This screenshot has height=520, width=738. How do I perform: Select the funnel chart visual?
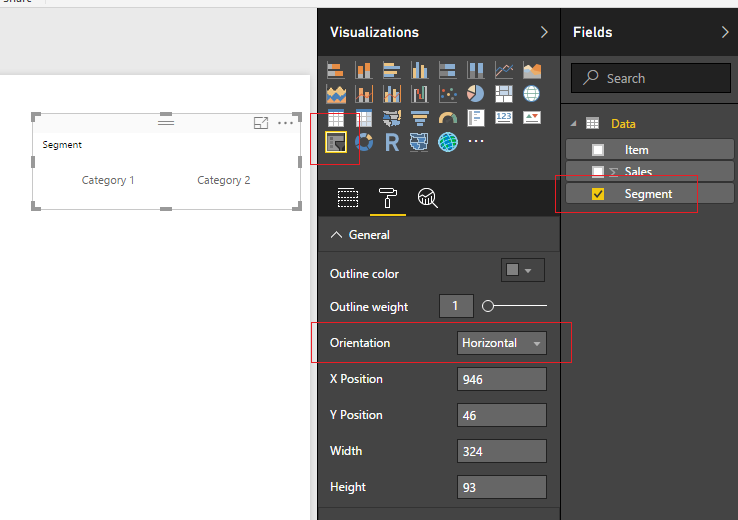pyautogui.click(x=419, y=118)
